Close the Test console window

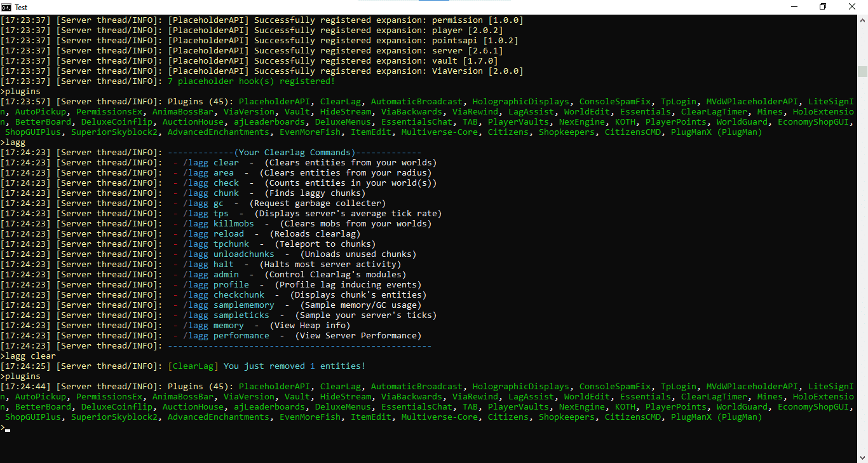coord(852,7)
